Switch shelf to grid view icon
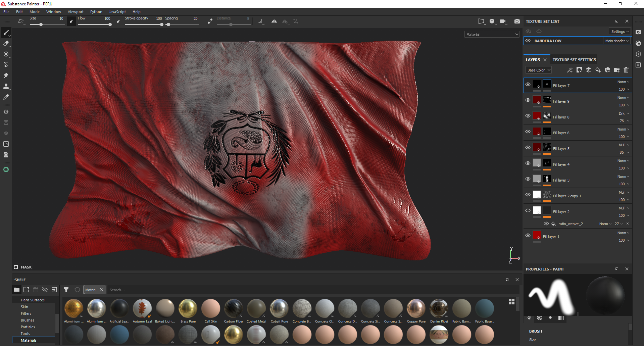 512,302
